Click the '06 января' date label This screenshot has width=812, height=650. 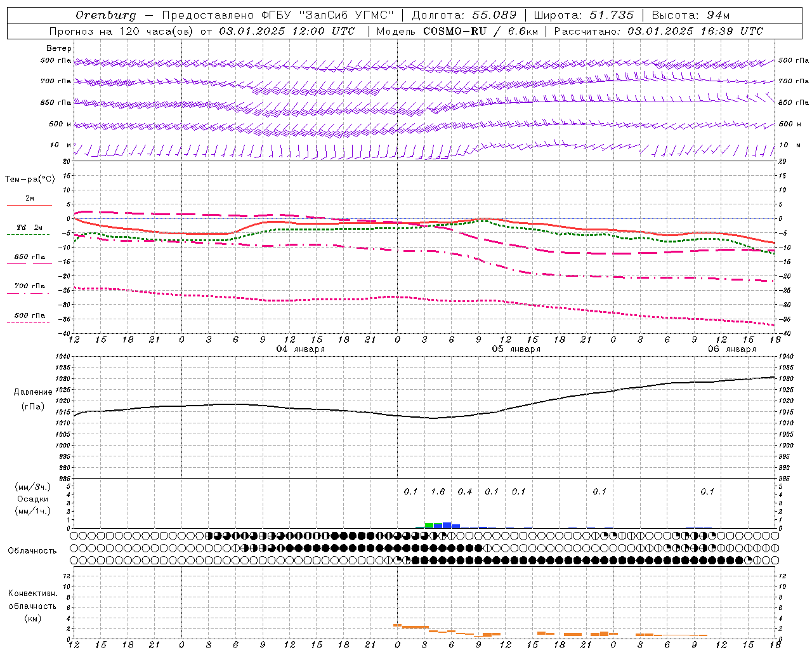[731, 349]
